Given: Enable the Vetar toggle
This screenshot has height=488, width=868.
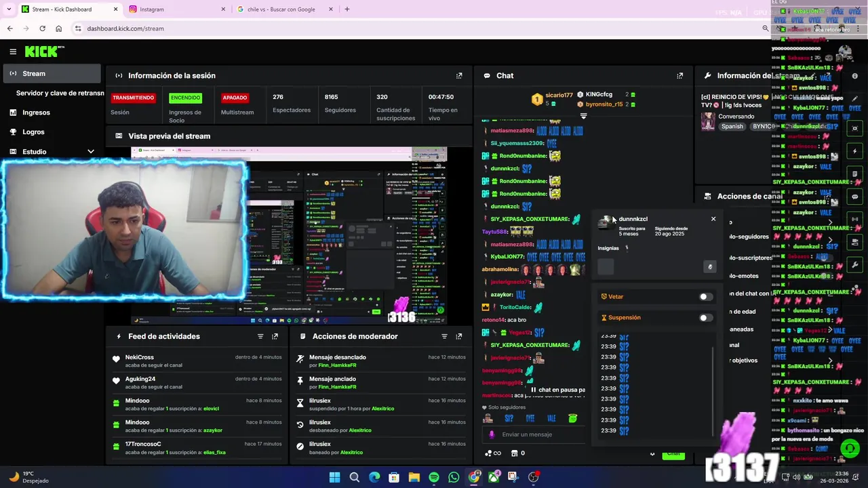Looking at the screenshot, I should click(x=706, y=297).
